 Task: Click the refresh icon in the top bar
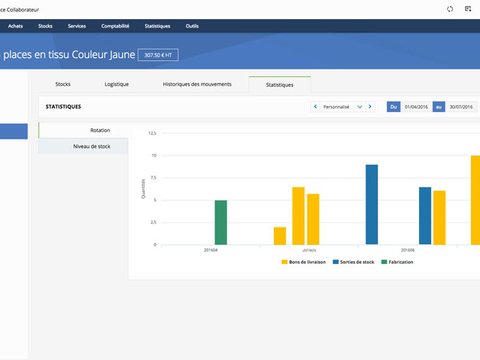click(450, 9)
